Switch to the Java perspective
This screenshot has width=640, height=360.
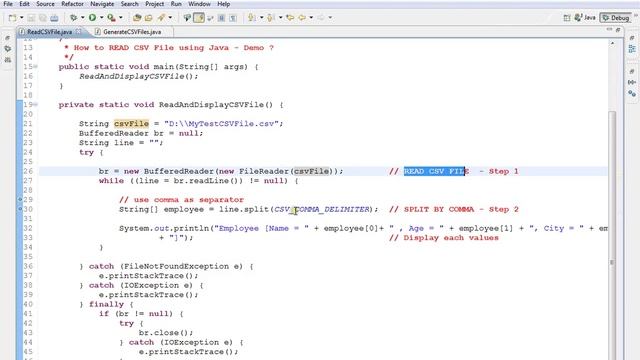[x=585, y=18]
